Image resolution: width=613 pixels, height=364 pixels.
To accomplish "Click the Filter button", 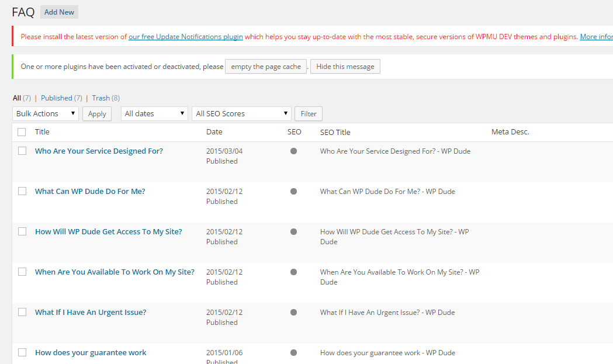I will tap(309, 114).
